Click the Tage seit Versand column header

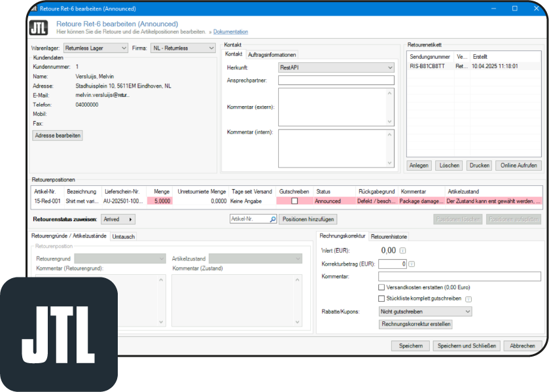[x=252, y=192]
